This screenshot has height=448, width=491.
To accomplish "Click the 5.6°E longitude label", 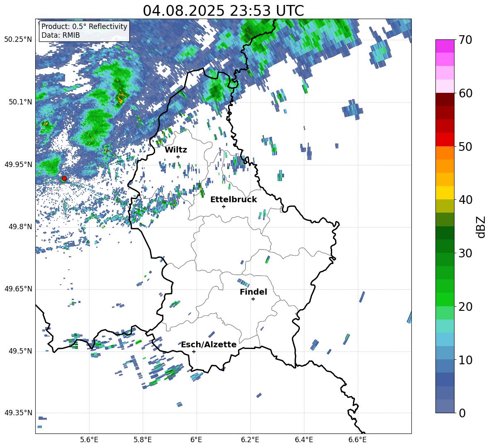I will (89, 440).
